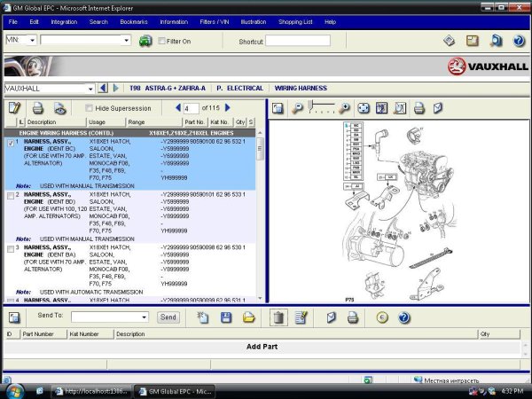Open the VIN type dropdown
The width and height of the screenshot is (532, 399).
click(33, 41)
